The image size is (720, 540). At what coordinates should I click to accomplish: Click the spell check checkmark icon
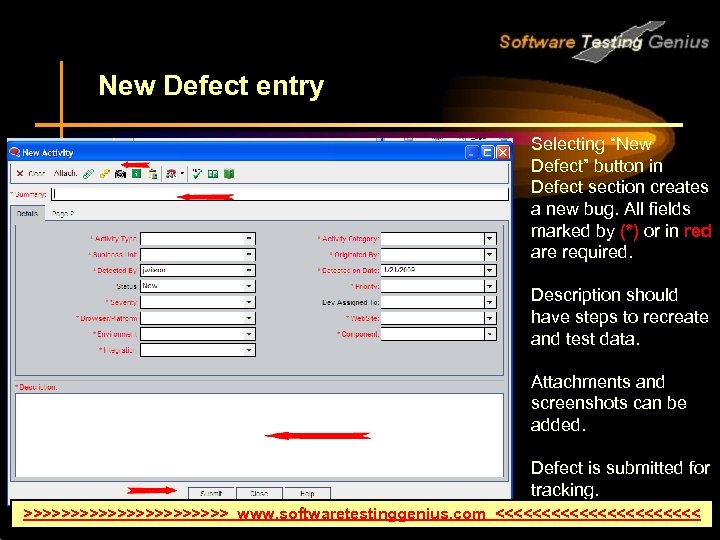pyautogui.click(x=197, y=174)
